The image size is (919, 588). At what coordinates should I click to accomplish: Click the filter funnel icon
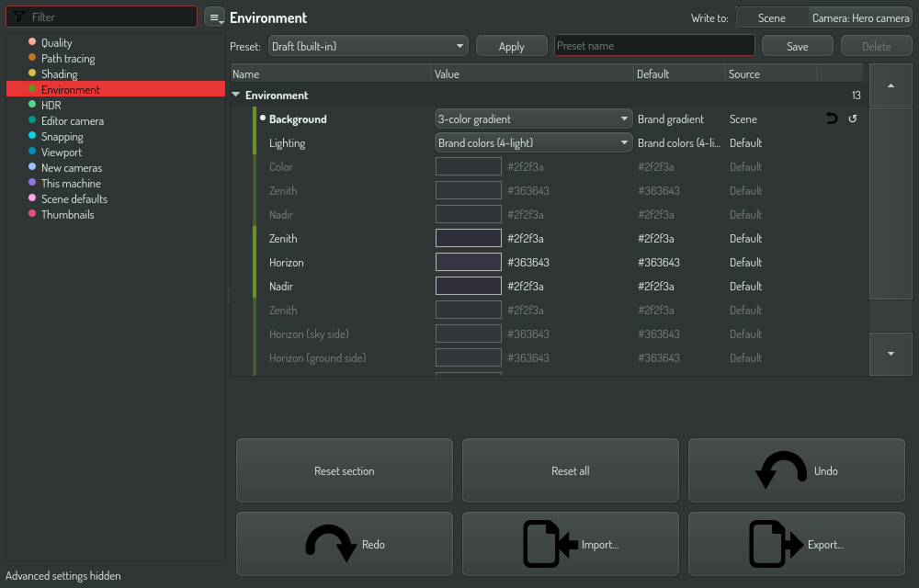(x=18, y=17)
